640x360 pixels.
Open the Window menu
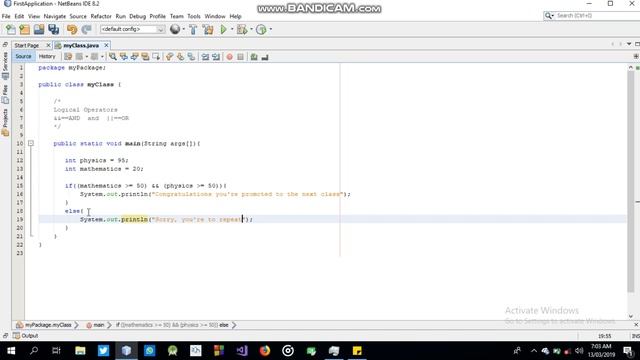[215, 16]
